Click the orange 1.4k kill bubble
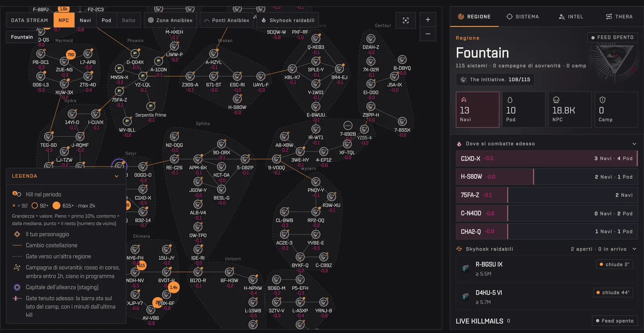The image size is (644, 333). coord(174,287)
